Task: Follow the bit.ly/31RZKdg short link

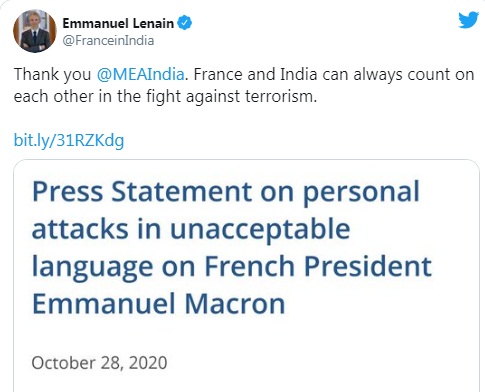Action: pyautogui.click(x=69, y=140)
